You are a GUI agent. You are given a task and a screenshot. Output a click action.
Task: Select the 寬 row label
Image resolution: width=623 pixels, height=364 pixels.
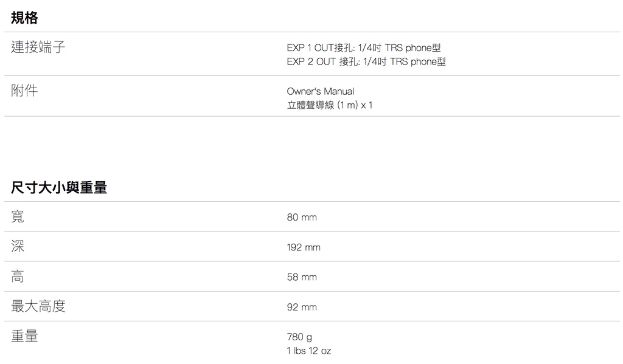click(18, 216)
